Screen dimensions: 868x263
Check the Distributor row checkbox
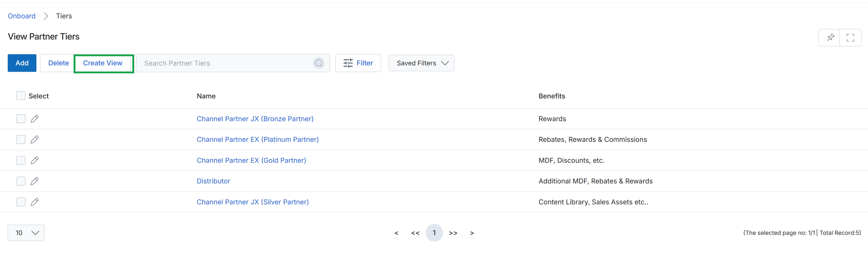coord(21,181)
